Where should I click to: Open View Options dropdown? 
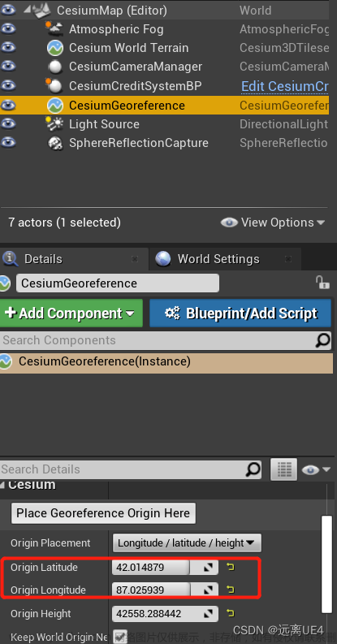(273, 223)
